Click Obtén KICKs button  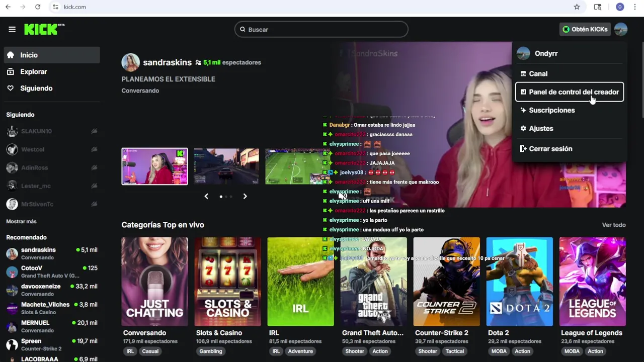click(x=585, y=29)
